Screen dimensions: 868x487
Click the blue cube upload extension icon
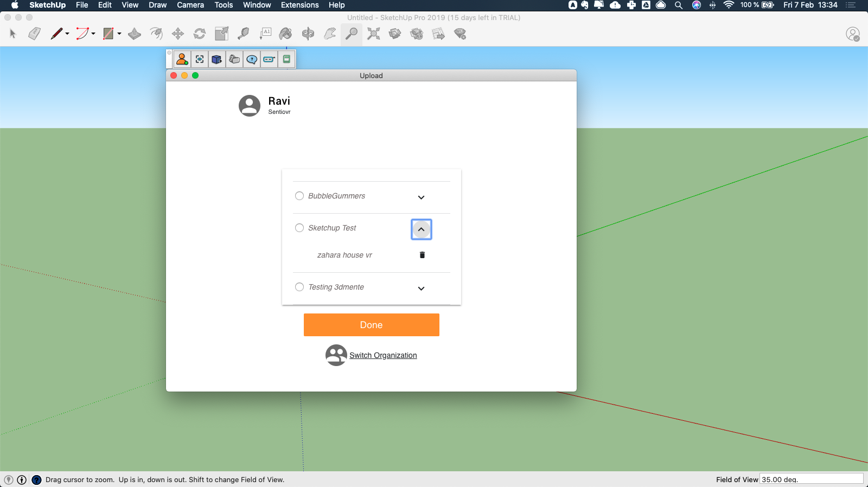[x=217, y=59]
